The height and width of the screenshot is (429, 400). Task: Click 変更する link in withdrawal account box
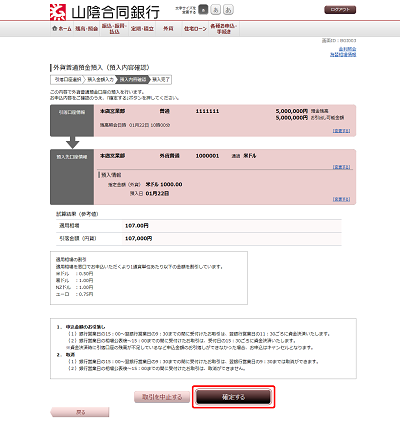(x=342, y=131)
